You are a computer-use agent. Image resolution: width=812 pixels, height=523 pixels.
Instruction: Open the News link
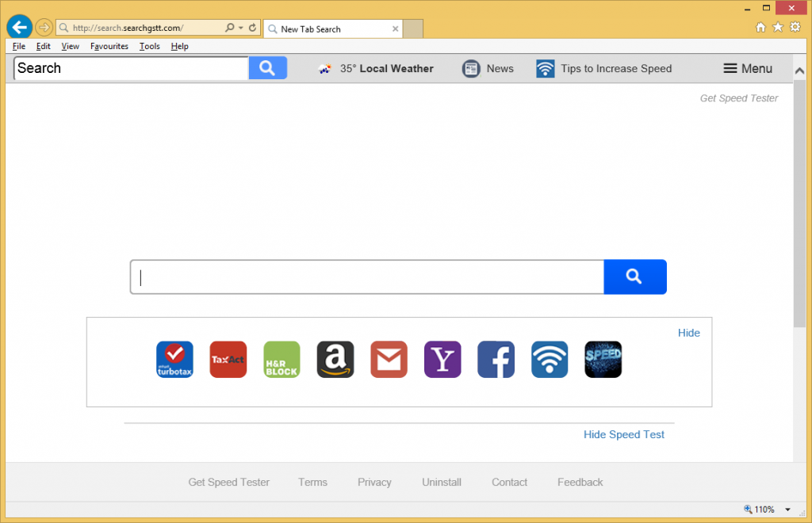(x=500, y=69)
